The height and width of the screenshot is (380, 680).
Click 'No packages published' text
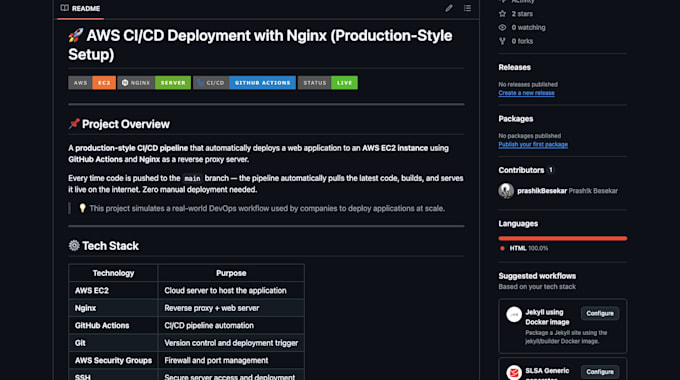[x=530, y=136]
